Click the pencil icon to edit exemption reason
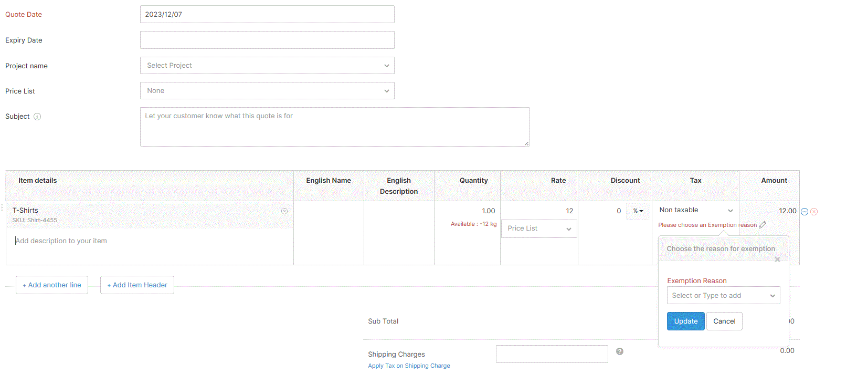Viewport: 868px width, 374px height. pyautogui.click(x=763, y=225)
